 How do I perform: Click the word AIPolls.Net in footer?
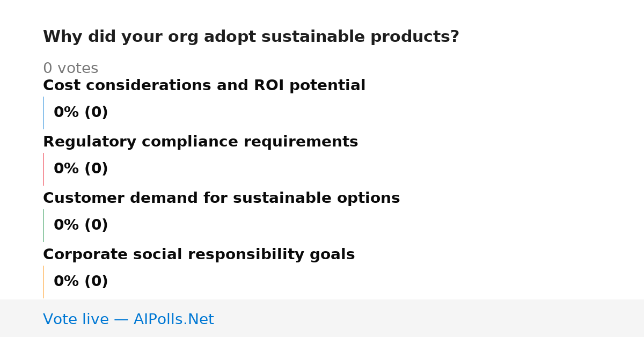pos(173,319)
